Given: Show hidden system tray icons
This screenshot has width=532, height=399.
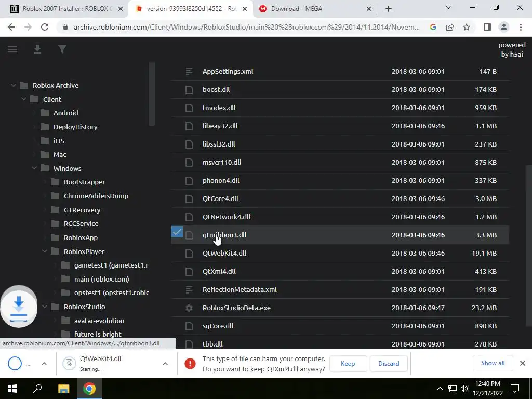Looking at the screenshot, I should pyautogui.click(x=440, y=389).
